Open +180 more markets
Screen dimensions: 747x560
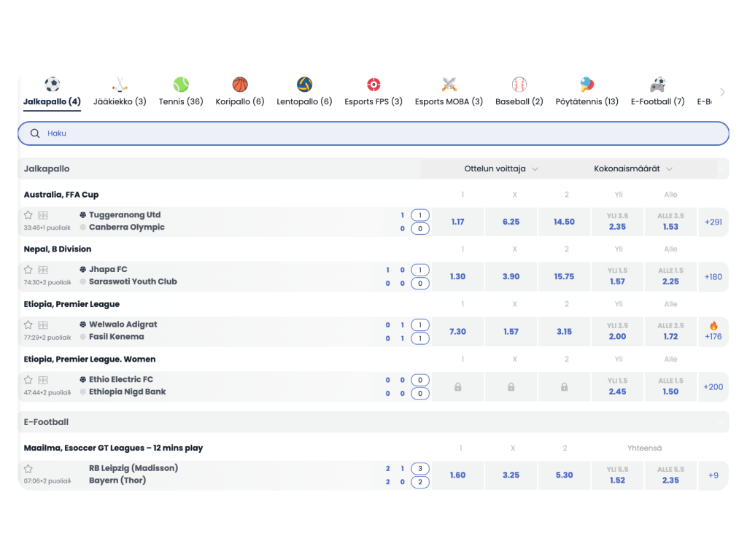[713, 276]
